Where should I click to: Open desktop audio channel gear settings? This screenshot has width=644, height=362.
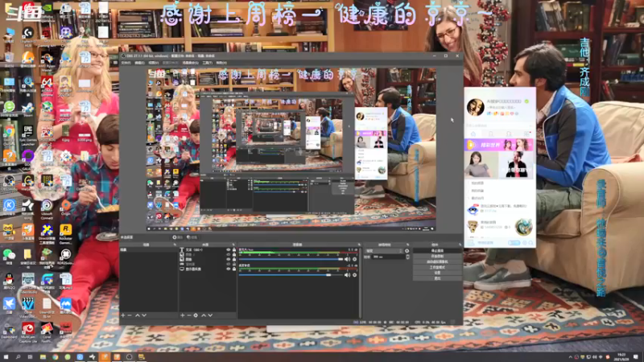(354, 275)
